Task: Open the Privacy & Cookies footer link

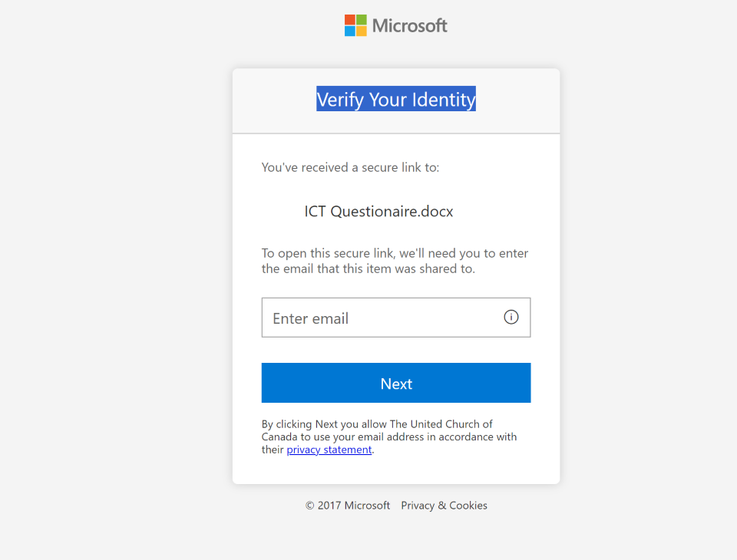Action: click(x=444, y=506)
